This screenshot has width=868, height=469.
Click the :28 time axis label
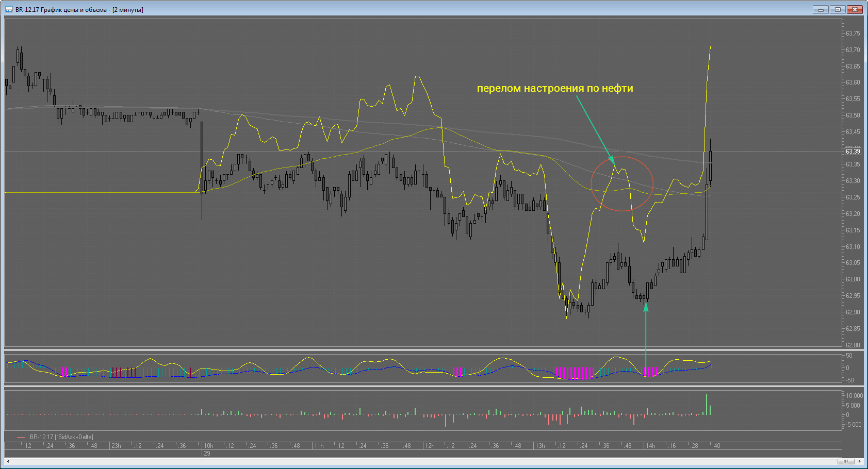[694, 446]
